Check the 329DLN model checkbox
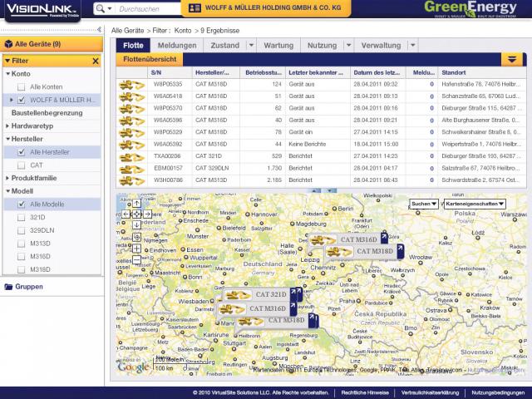Screen dimensions: 532x399 coord(21,230)
